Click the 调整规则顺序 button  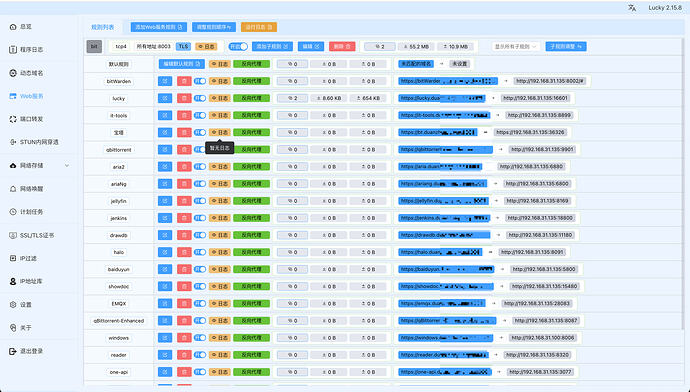[214, 27]
